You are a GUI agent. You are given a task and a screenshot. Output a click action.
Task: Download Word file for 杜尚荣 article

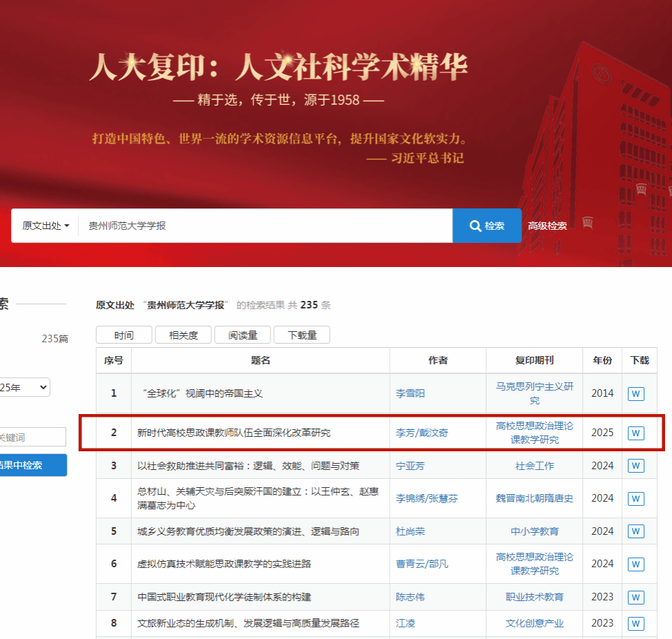coord(635,531)
